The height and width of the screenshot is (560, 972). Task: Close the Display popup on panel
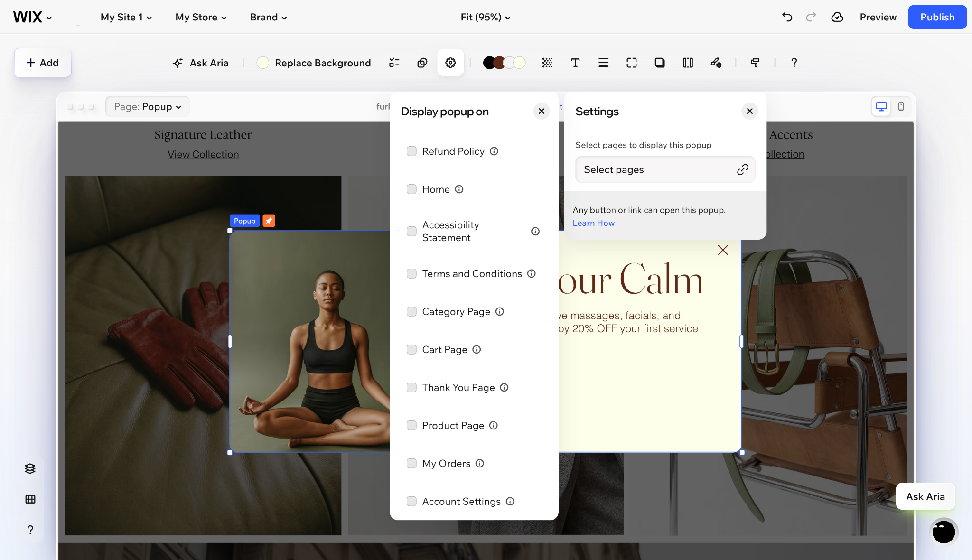pos(542,111)
